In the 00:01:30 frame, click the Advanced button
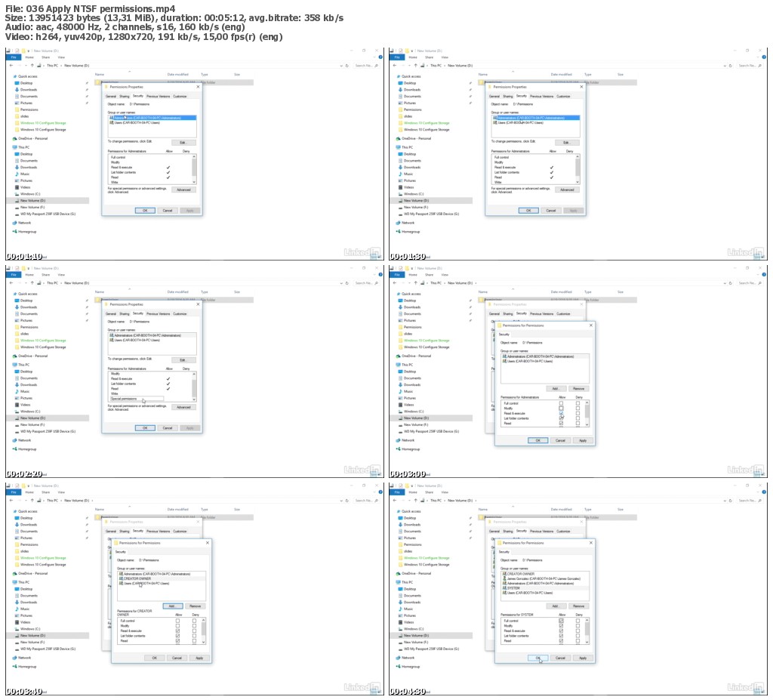 click(567, 190)
